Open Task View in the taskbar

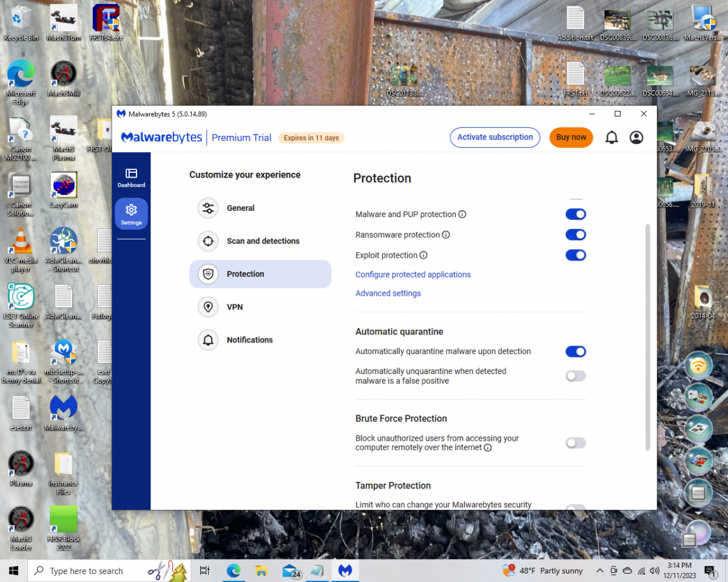coord(204,570)
